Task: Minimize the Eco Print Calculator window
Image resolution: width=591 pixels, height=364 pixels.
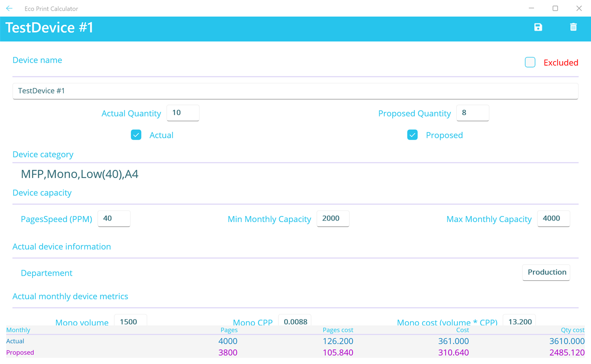Action: pyautogui.click(x=531, y=8)
